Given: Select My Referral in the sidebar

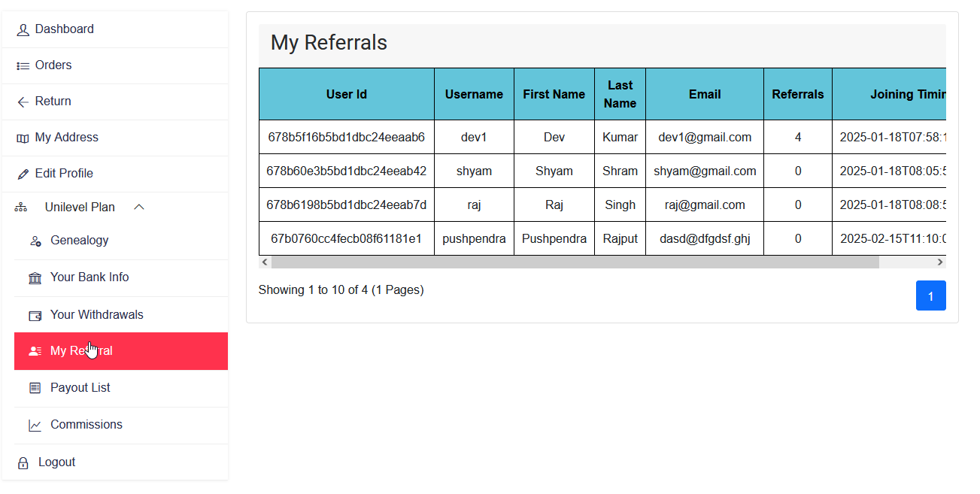Looking at the screenshot, I should tap(82, 350).
